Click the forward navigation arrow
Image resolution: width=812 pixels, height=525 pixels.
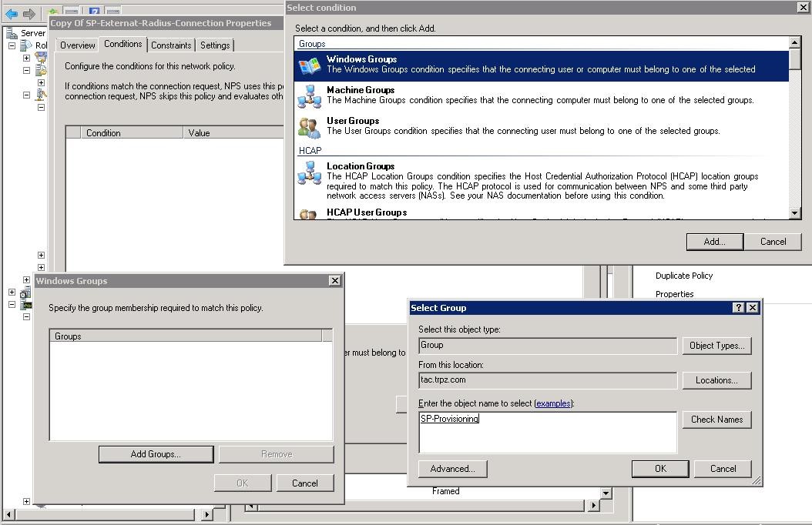click(x=29, y=13)
